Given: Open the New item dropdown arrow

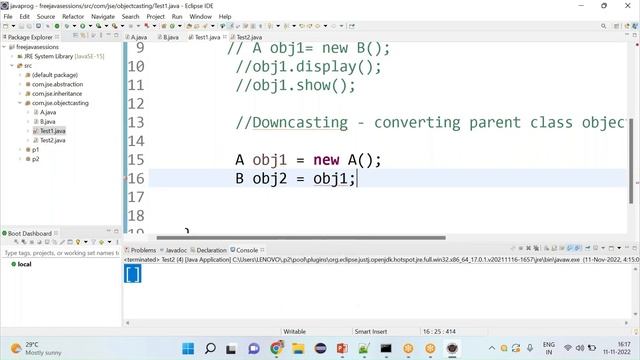Looking at the screenshot, I should tap(13, 26).
